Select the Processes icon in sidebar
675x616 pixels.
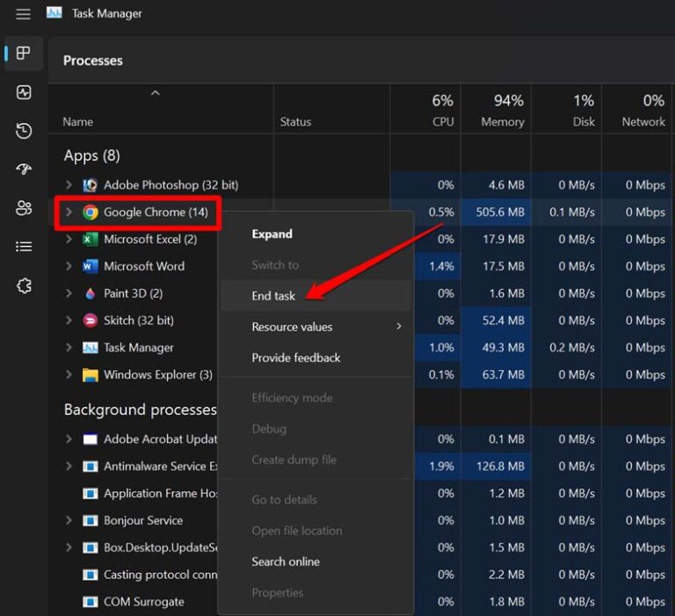pyautogui.click(x=24, y=54)
